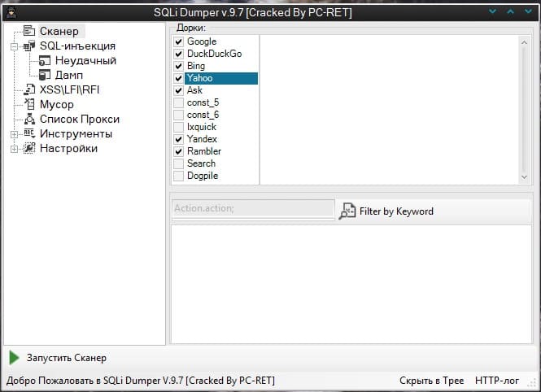Image resolution: width=541 pixels, height=392 pixels.
Task: Click the dorks text area
Action: [x=389, y=110]
